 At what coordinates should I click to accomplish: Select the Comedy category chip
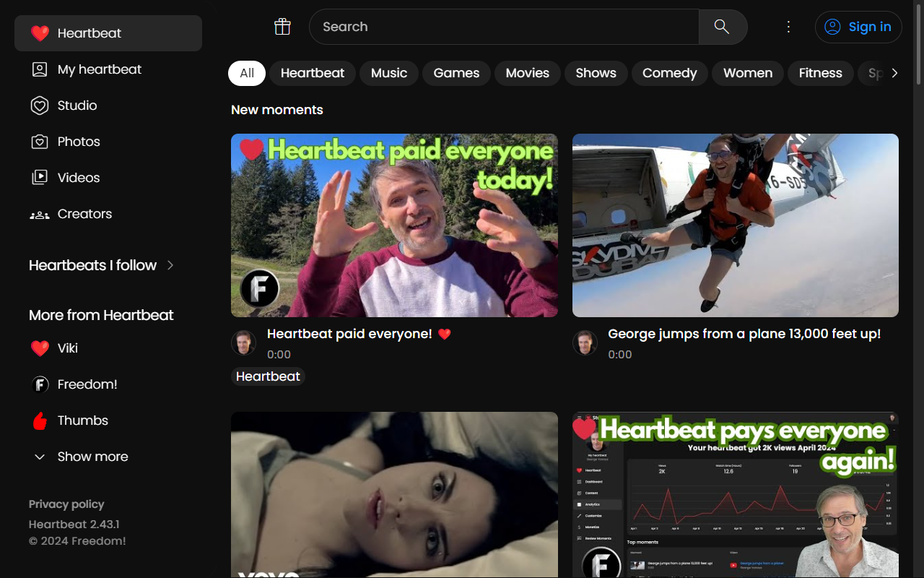click(x=670, y=73)
